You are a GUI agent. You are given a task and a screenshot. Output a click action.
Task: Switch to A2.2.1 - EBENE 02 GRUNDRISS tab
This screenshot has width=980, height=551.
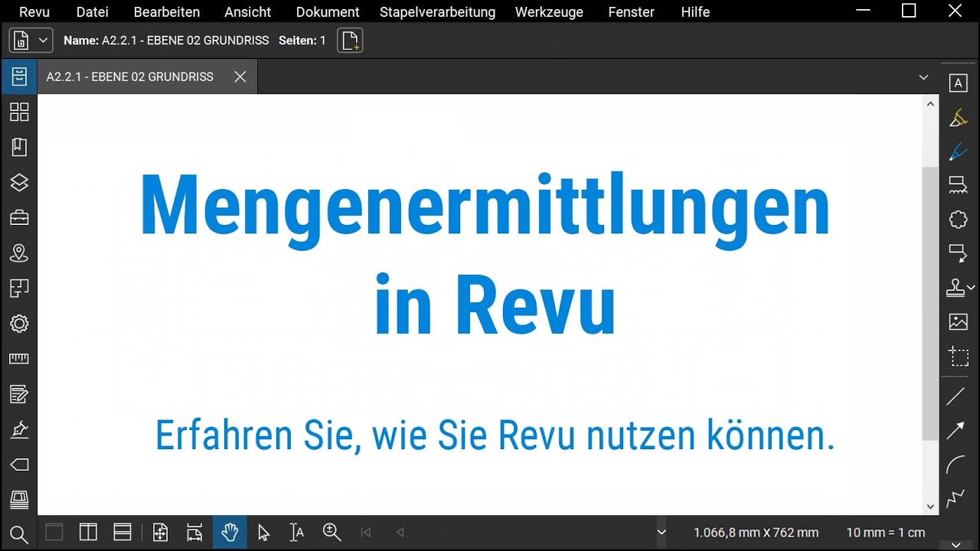pyautogui.click(x=130, y=77)
